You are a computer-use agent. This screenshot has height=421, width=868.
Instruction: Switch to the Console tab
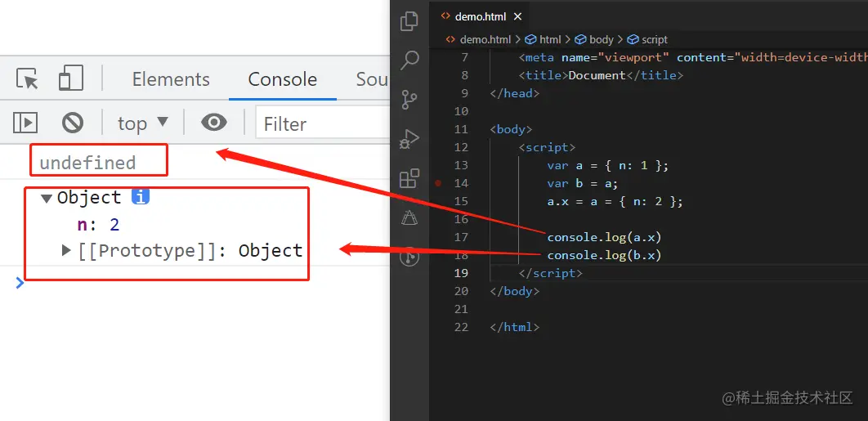coord(282,79)
